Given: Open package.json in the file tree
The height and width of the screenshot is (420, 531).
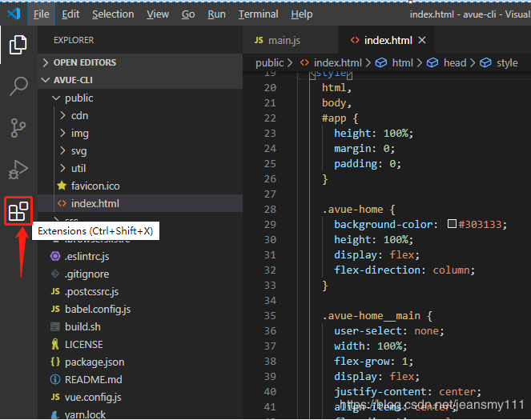Looking at the screenshot, I should coord(94,362).
